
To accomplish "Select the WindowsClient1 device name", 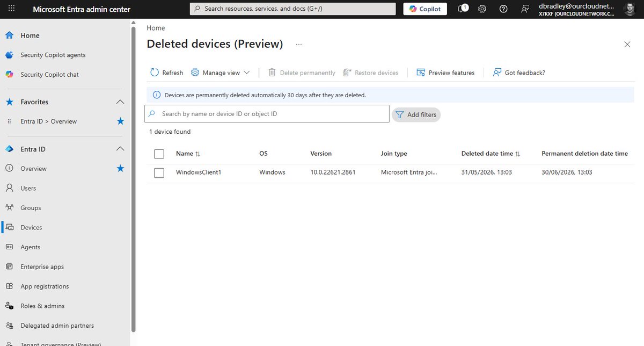I will (199, 172).
